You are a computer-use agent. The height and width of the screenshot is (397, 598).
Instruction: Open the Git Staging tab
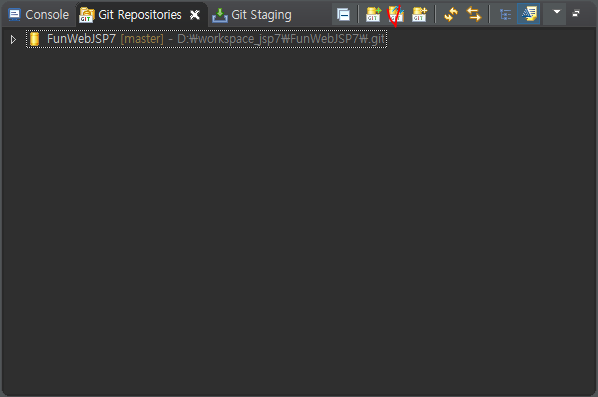click(252, 15)
